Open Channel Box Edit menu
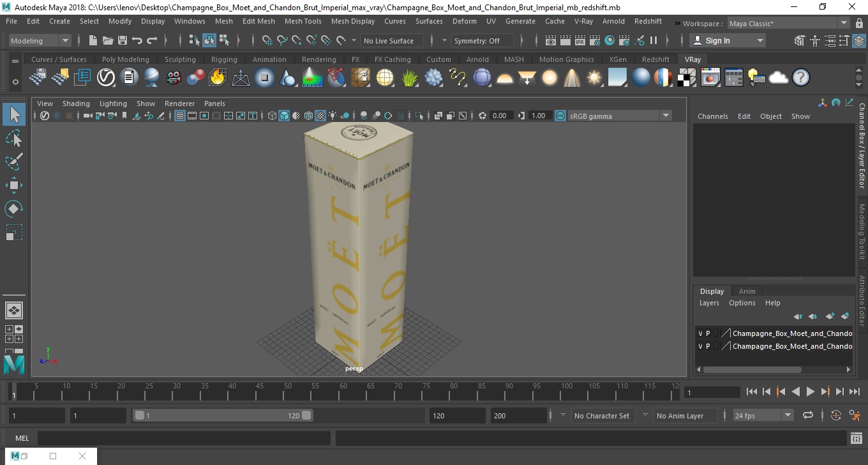 744,116
